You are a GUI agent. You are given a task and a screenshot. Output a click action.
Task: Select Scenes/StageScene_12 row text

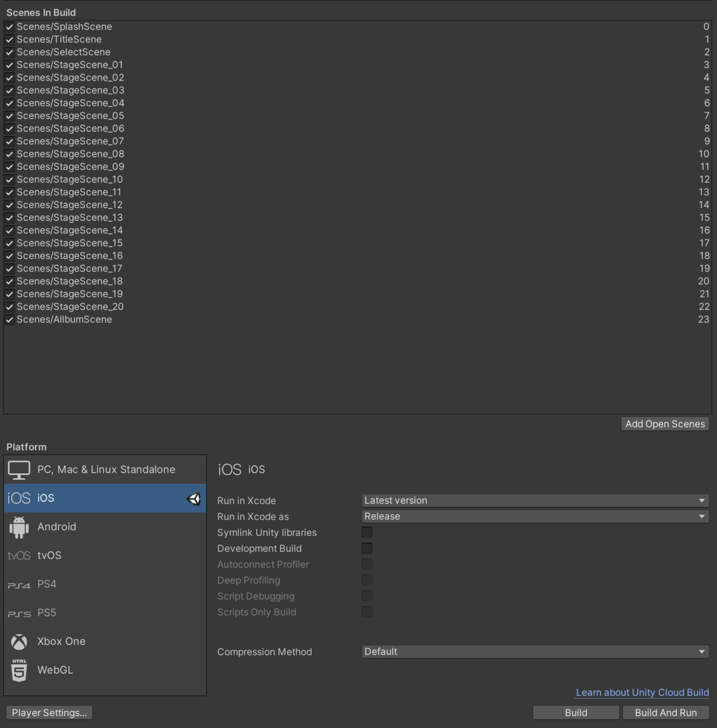[70, 205]
